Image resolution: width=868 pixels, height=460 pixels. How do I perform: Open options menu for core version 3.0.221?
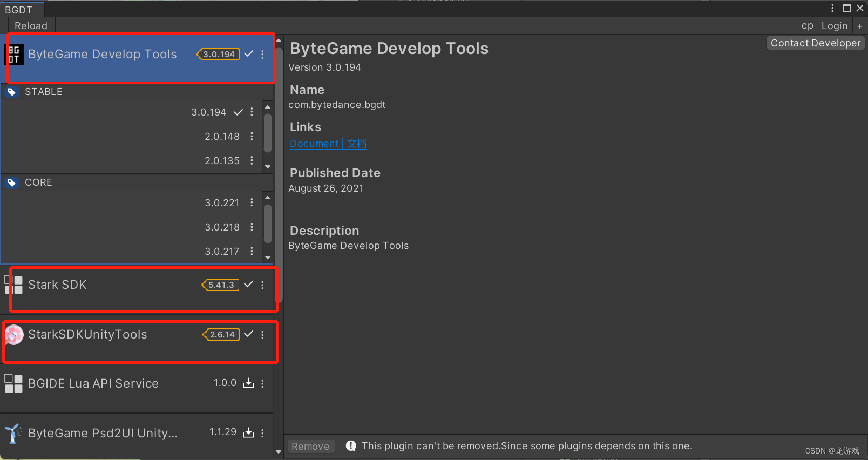point(252,202)
